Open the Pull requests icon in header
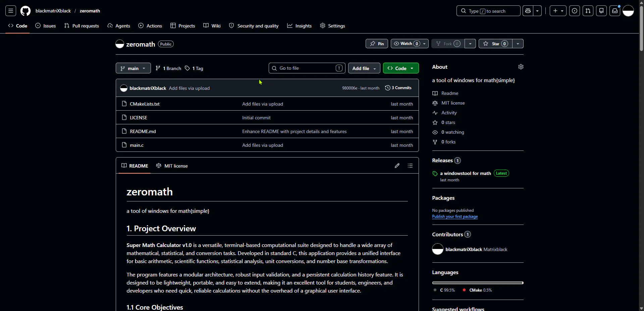This screenshot has height=311, width=644. click(588, 11)
